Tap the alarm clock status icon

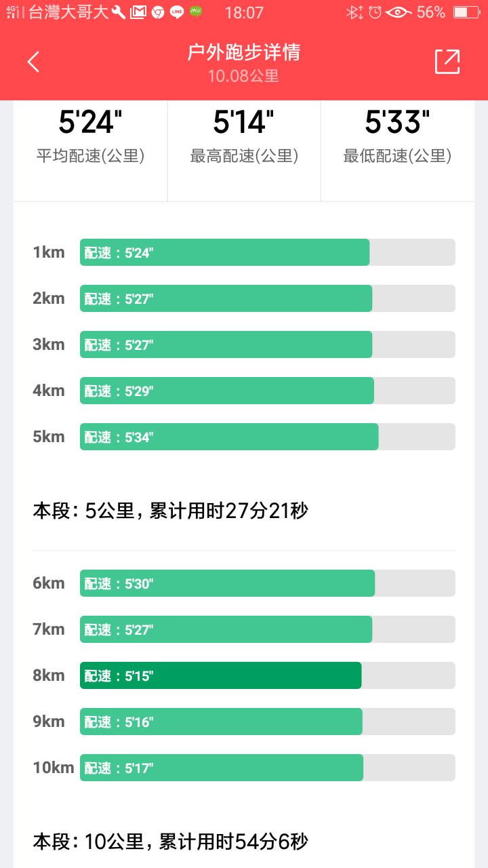point(375,12)
